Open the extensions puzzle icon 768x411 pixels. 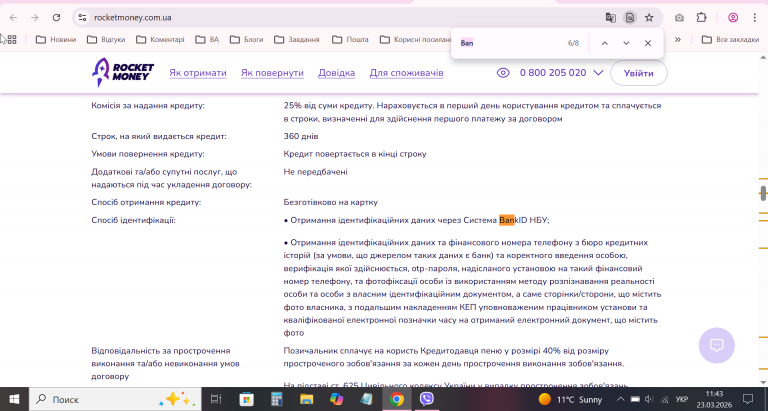click(701, 18)
